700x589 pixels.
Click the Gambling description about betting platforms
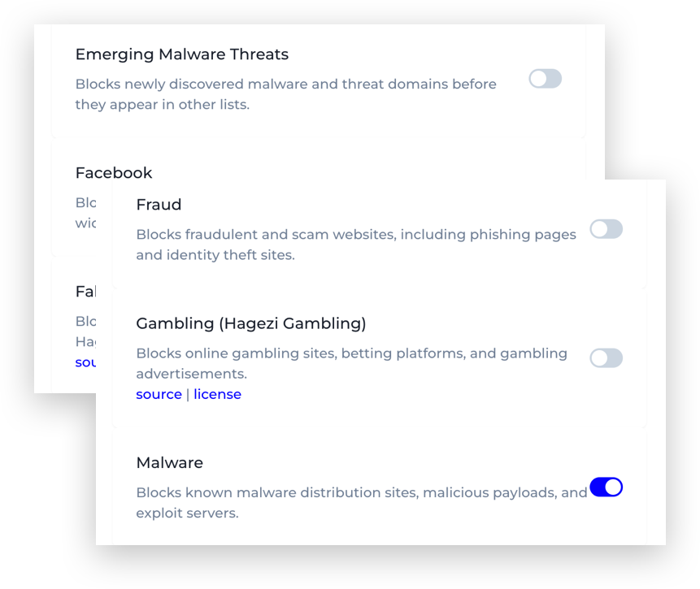(351, 363)
